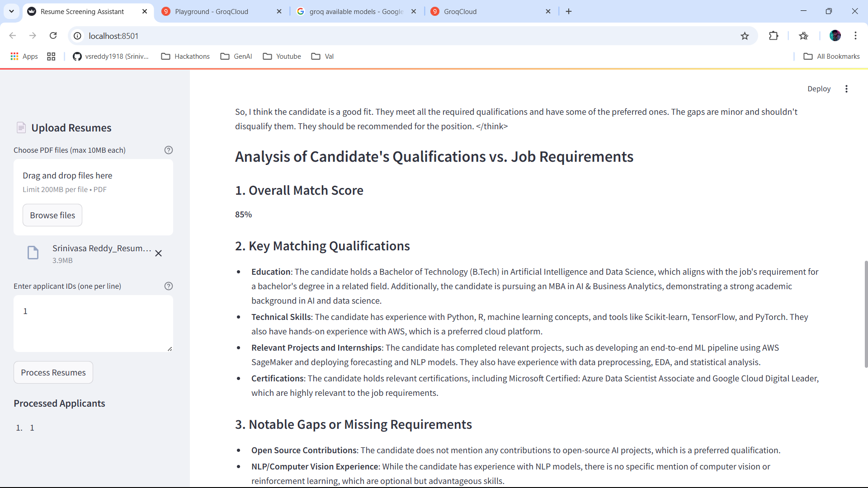Click Browse files button
This screenshot has height=488, width=868.
(x=52, y=216)
